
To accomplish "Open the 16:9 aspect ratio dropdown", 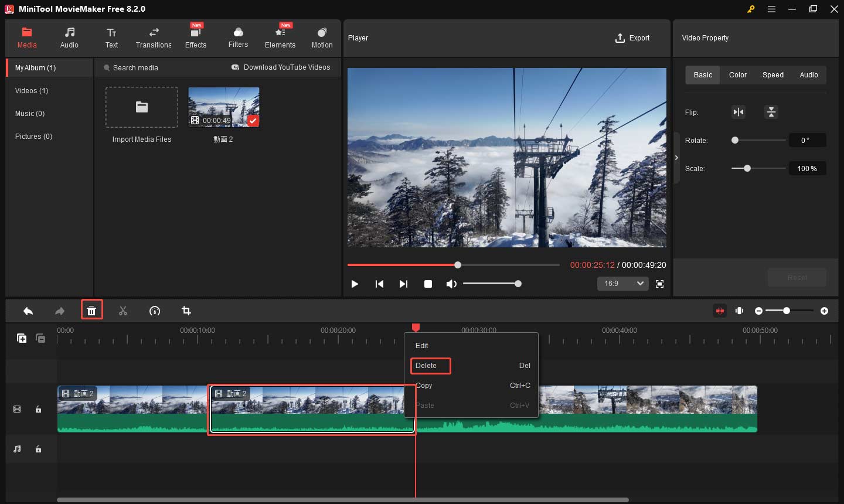I will pos(622,284).
